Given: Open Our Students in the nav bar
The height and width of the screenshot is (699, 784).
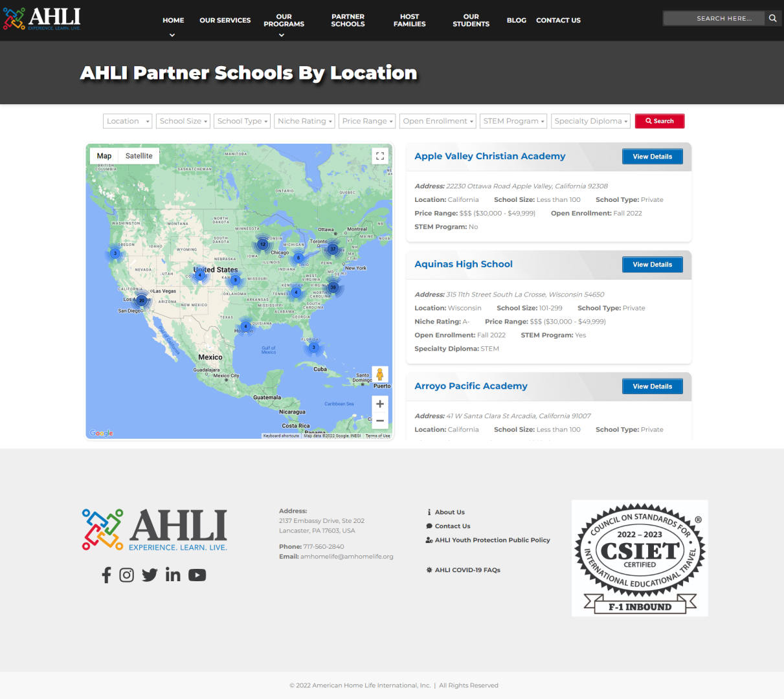Looking at the screenshot, I should point(471,20).
